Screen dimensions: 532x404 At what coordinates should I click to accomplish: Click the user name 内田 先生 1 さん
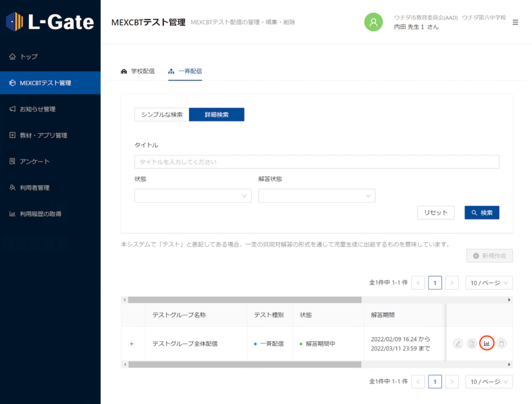pyautogui.click(x=416, y=27)
